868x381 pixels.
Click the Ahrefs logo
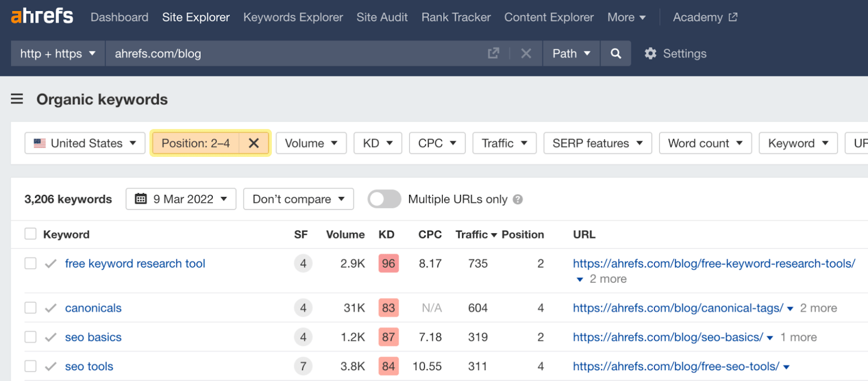42,16
